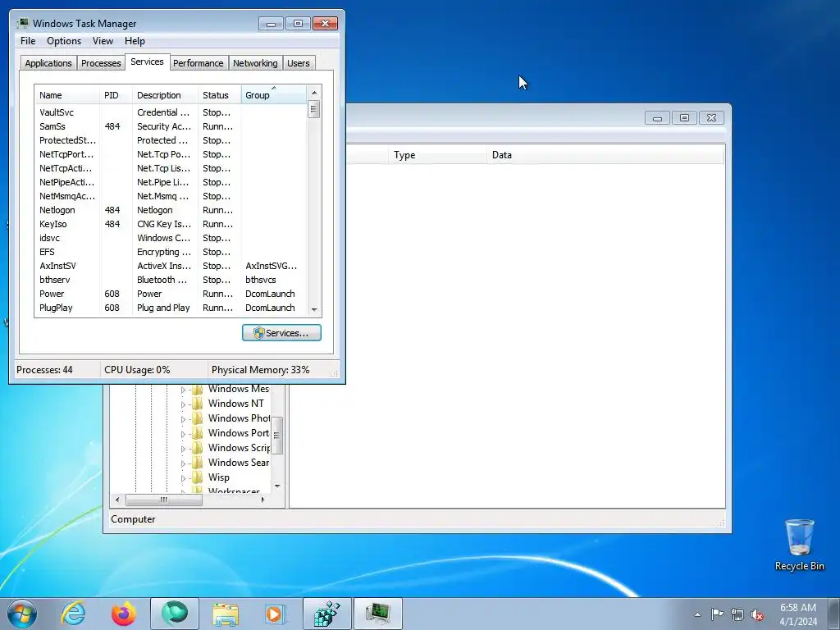Select the VaultSvc service row
The width and height of the screenshot is (840, 630).
pos(171,112)
